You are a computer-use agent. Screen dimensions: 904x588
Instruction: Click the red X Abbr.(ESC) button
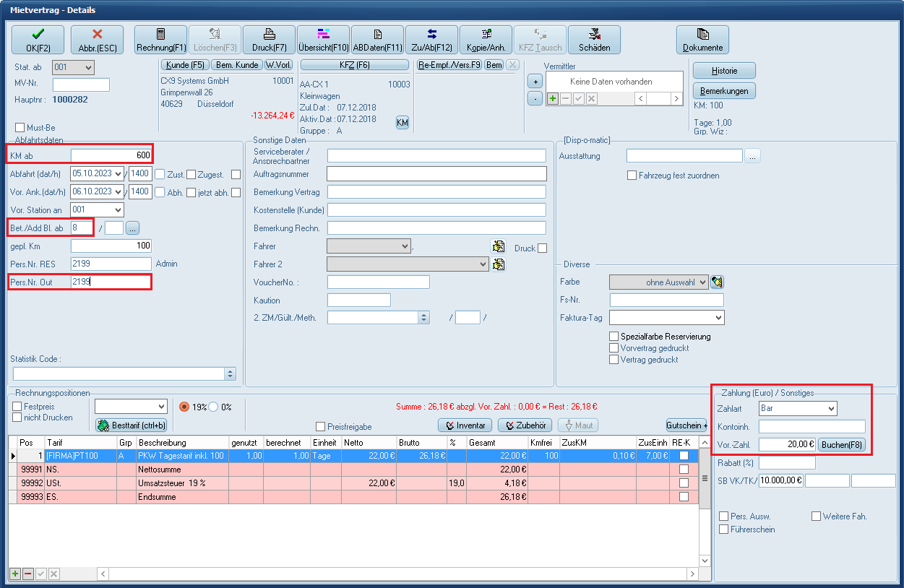point(97,40)
